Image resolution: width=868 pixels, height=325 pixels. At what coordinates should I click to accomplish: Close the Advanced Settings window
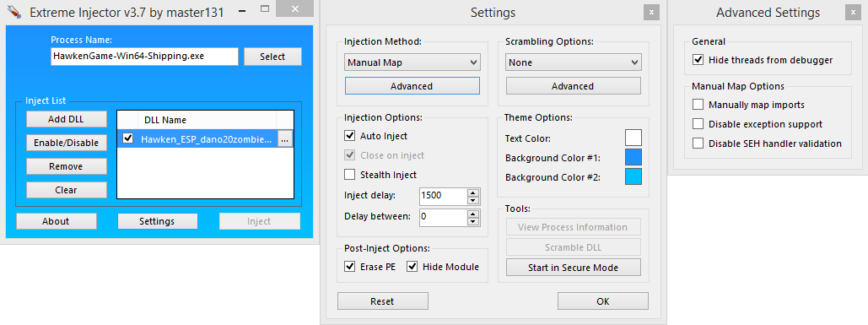[853, 12]
